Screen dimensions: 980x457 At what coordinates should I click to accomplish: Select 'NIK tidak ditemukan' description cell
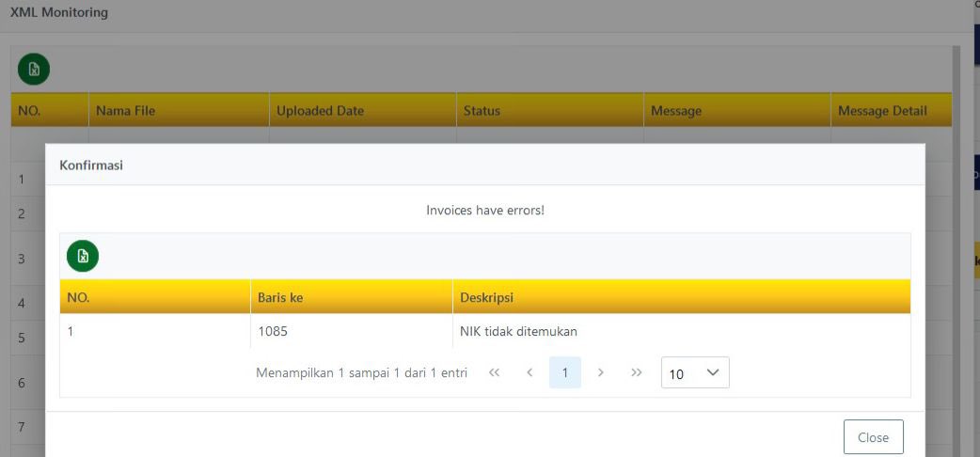681,331
